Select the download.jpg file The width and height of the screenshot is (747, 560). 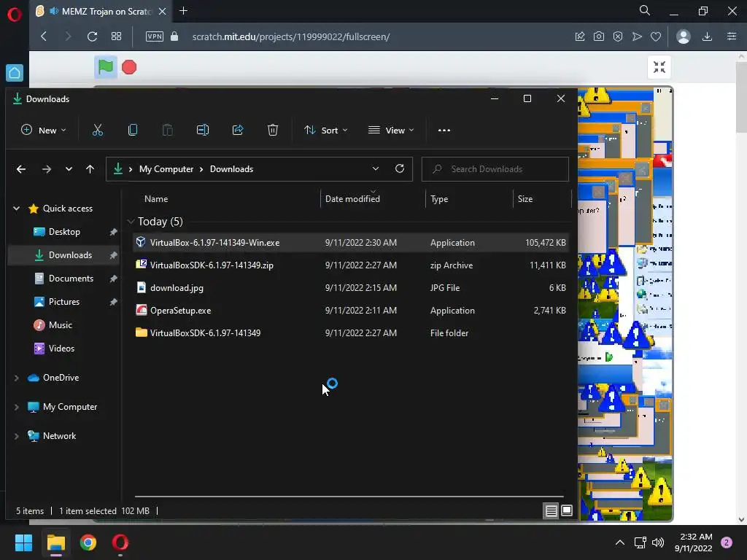[x=351, y=287]
